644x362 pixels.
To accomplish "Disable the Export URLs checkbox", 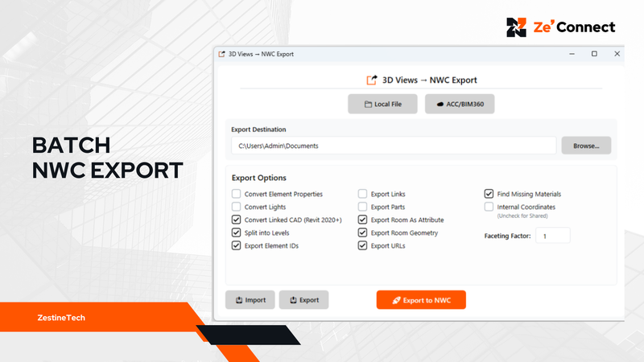I will tap(362, 245).
